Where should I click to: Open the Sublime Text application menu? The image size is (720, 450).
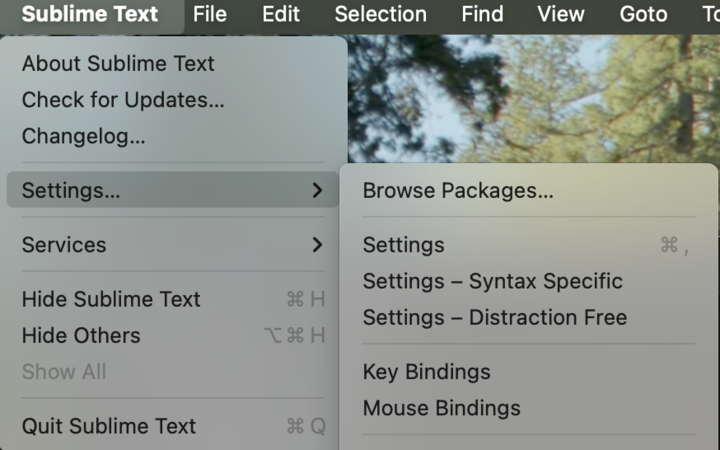[90, 14]
